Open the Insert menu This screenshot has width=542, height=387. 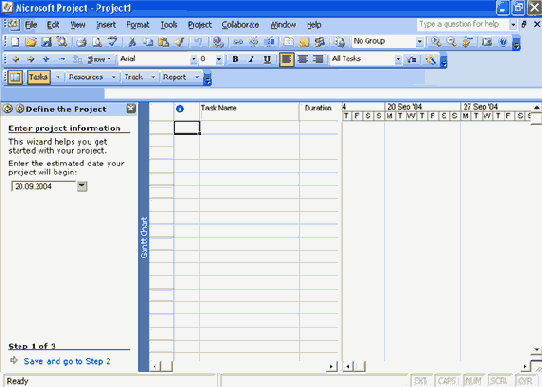[x=106, y=25]
